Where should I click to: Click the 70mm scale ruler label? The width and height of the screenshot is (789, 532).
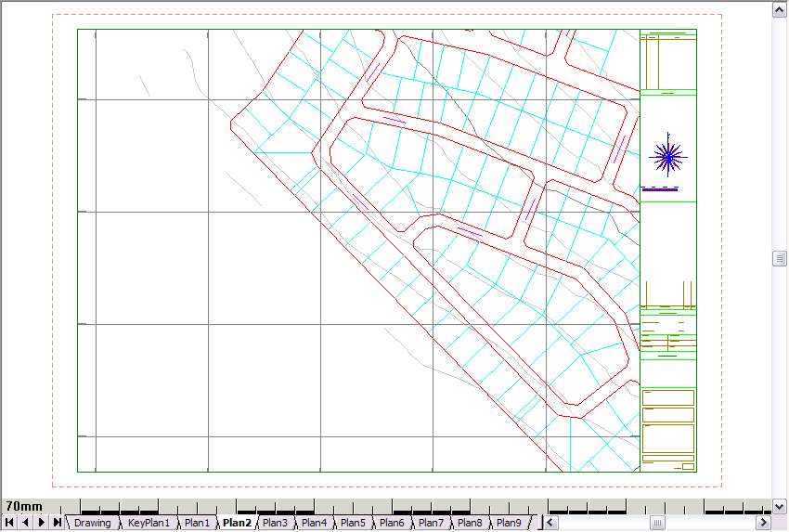point(24,506)
